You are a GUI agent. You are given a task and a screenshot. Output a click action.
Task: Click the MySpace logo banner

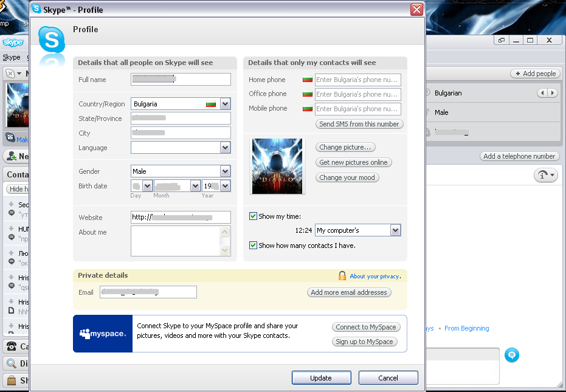(x=103, y=334)
